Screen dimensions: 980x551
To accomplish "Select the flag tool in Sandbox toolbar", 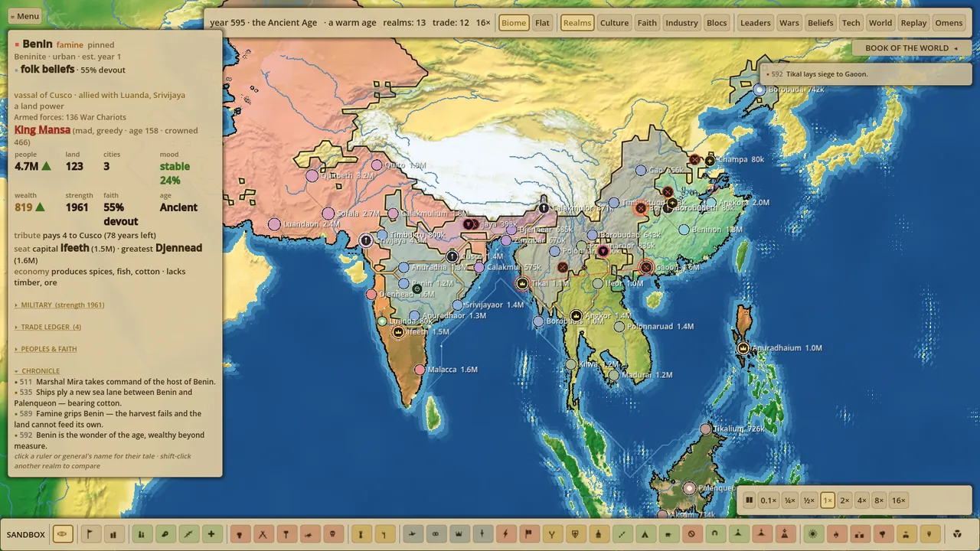I will coord(90,534).
